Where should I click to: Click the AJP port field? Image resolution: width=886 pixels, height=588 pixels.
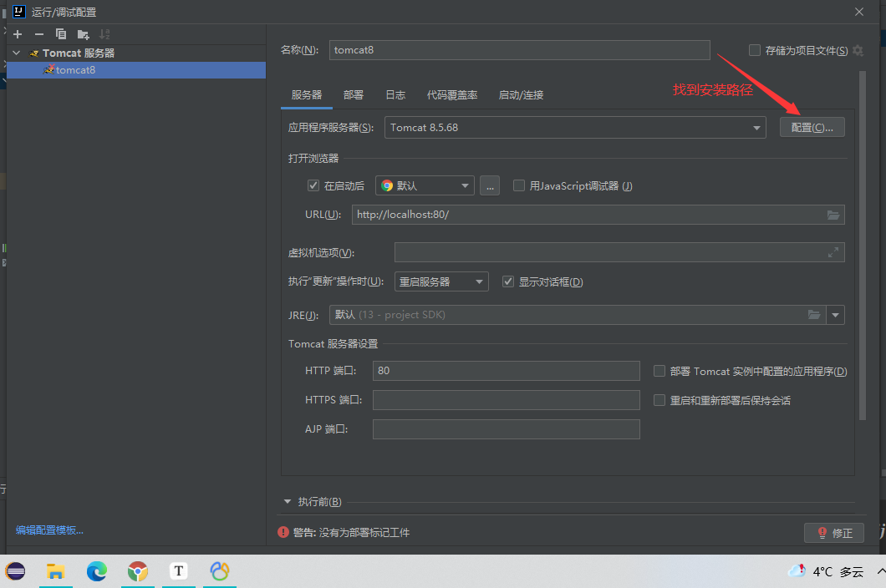click(x=507, y=429)
